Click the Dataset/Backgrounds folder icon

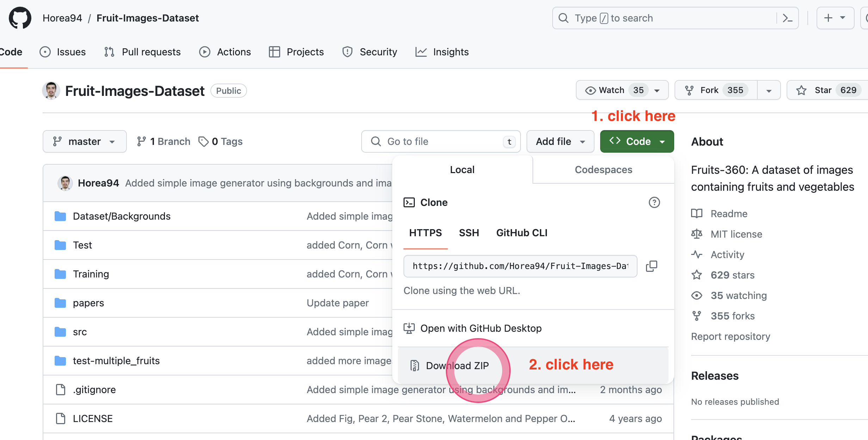pyautogui.click(x=60, y=216)
